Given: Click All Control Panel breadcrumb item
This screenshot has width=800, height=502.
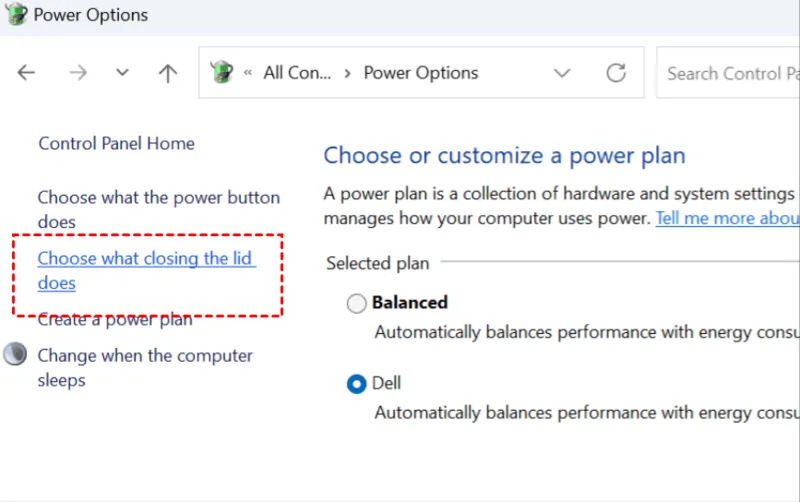Looking at the screenshot, I should click(296, 73).
